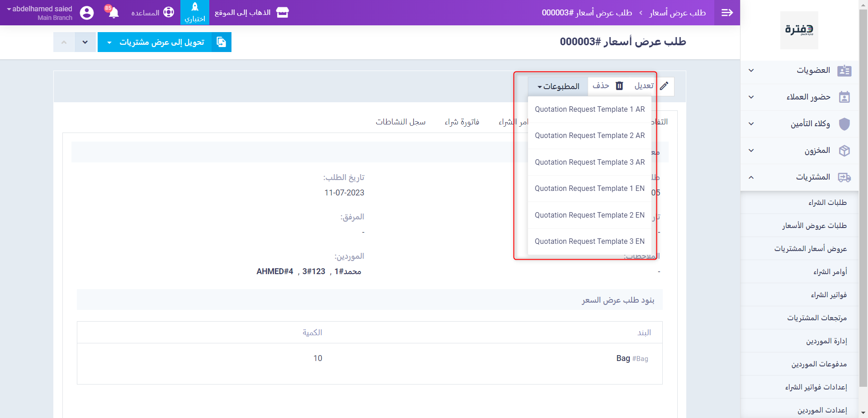Switch to فاتورة شراء tab
Viewport: 868px width, 418px height.
pos(462,122)
